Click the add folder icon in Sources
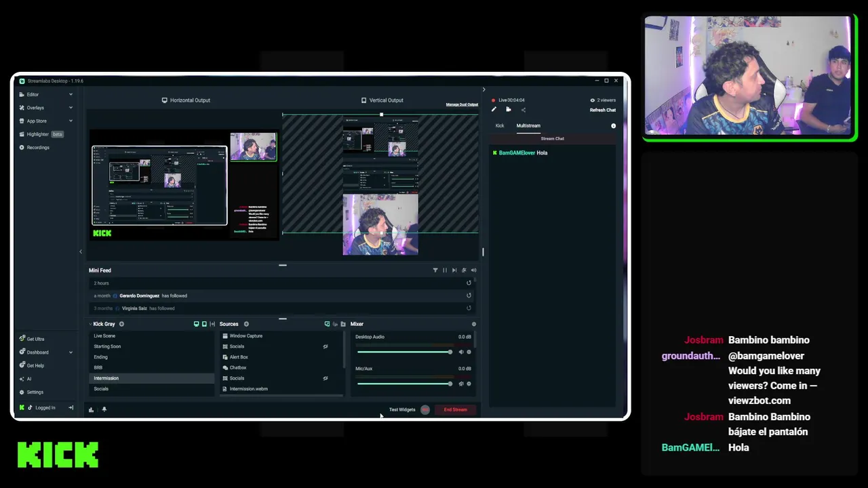 pyautogui.click(x=343, y=324)
